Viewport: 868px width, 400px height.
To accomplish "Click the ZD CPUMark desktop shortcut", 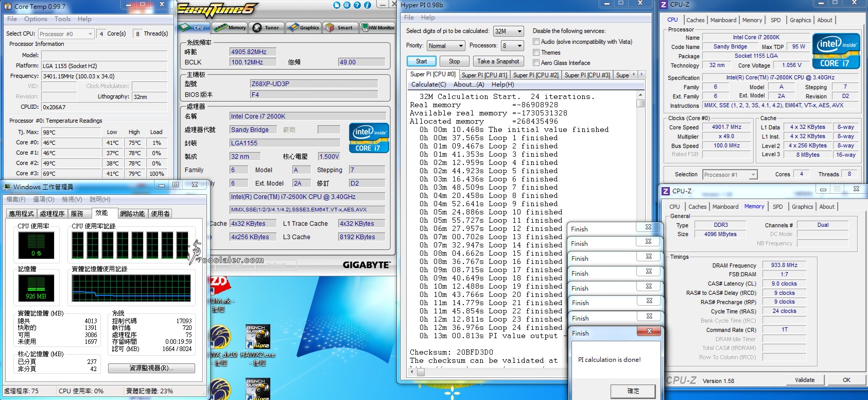I will click(x=220, y=295).
